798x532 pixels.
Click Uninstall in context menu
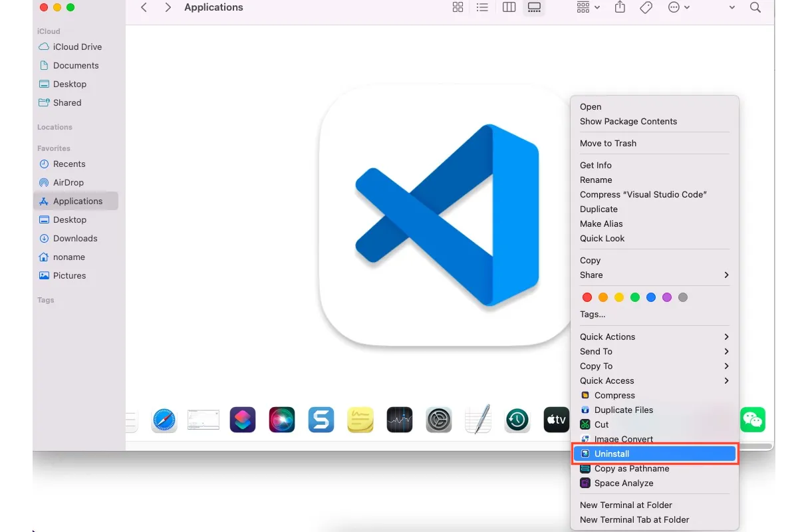[x=655, y=454]
